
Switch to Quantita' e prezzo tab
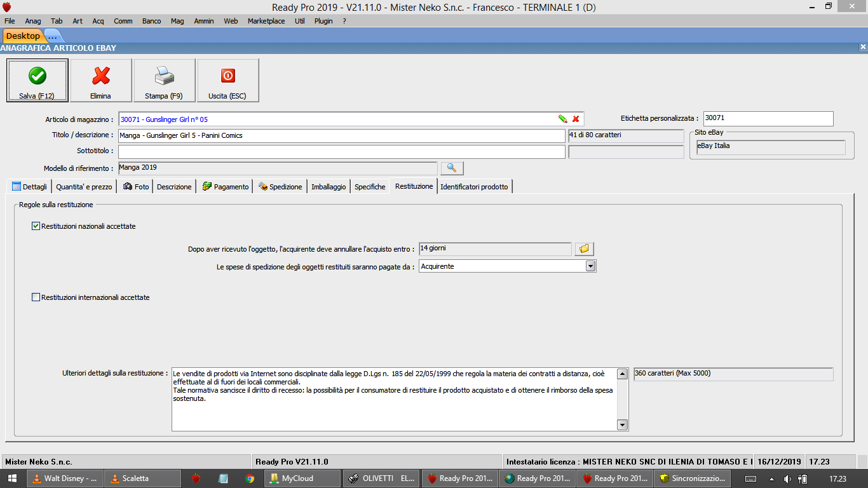tap(84, 187)
